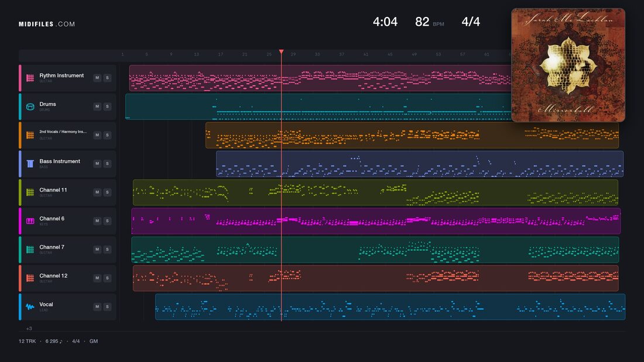Select the Channel 11 track name
The image size is (644, 362).
coord(53,190)
